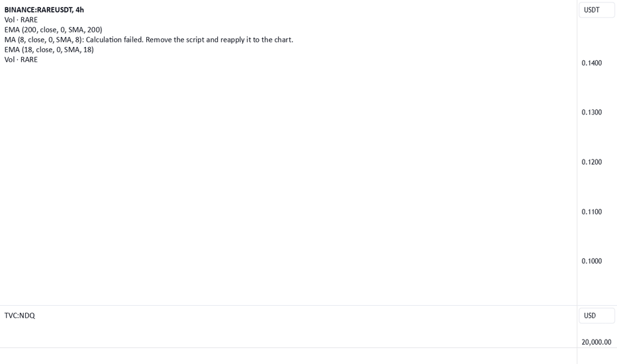Select the bottom Vol · RARE legend entry
This screenshot has width=617, height=364.
point(21,60)
